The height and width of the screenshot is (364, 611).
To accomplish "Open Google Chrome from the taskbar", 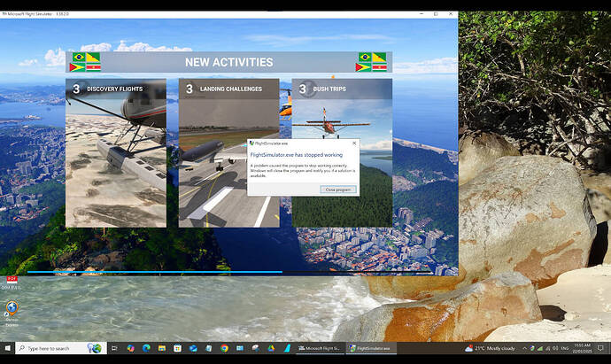I will (224, 348).
